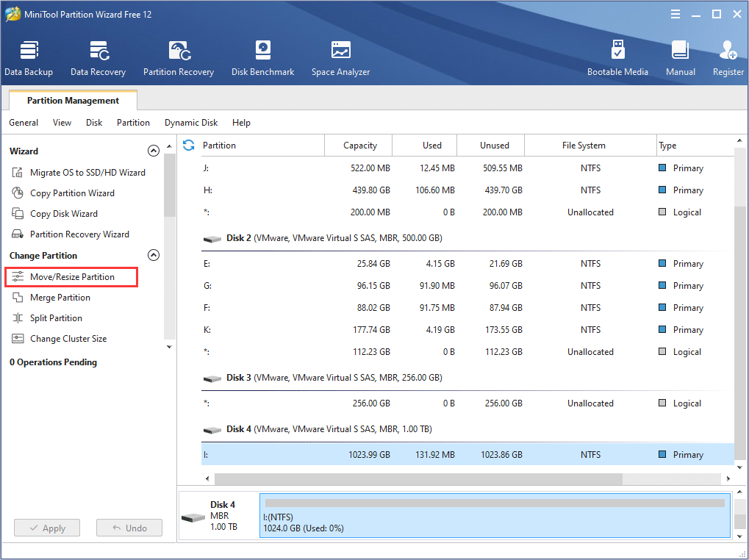749x560 pixels.
Task: Sort by the Type column header
Action: 695,145
